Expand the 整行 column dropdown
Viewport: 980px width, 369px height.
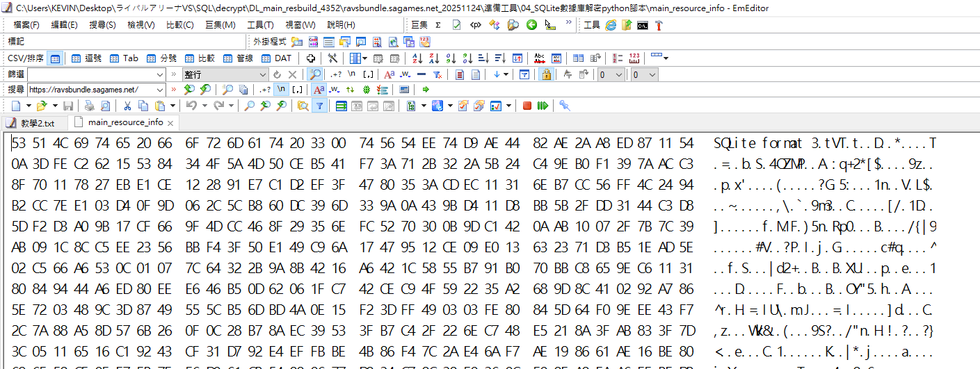(263, 74)
